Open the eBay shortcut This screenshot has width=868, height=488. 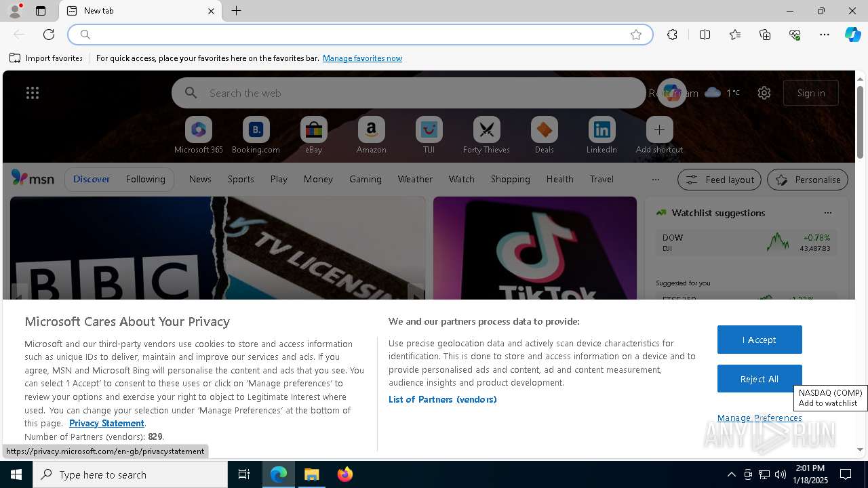pyautogui.click(x=313, y=136)
